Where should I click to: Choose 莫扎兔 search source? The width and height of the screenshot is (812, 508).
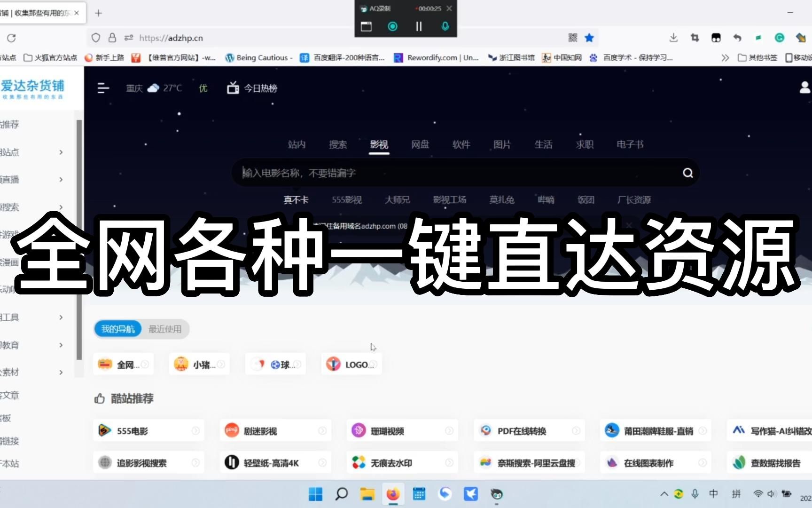tap(502, 200)
